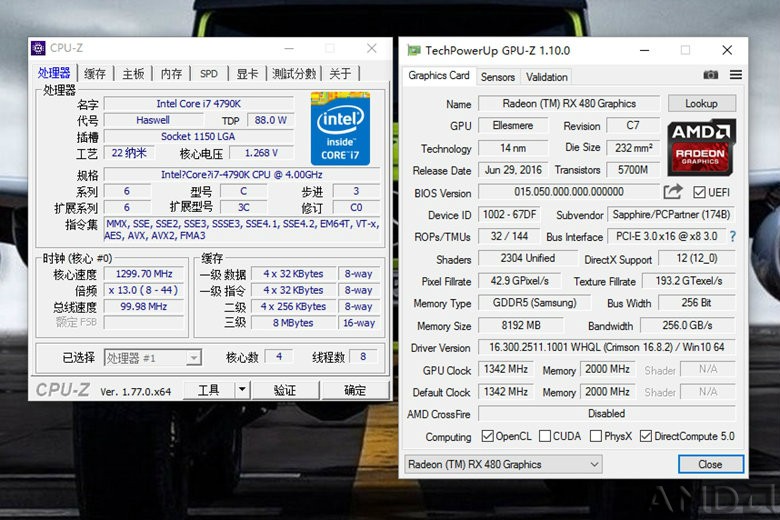Click the BIOS Version value field
Screen dimensions: 780x520
(x=569, y=192)
